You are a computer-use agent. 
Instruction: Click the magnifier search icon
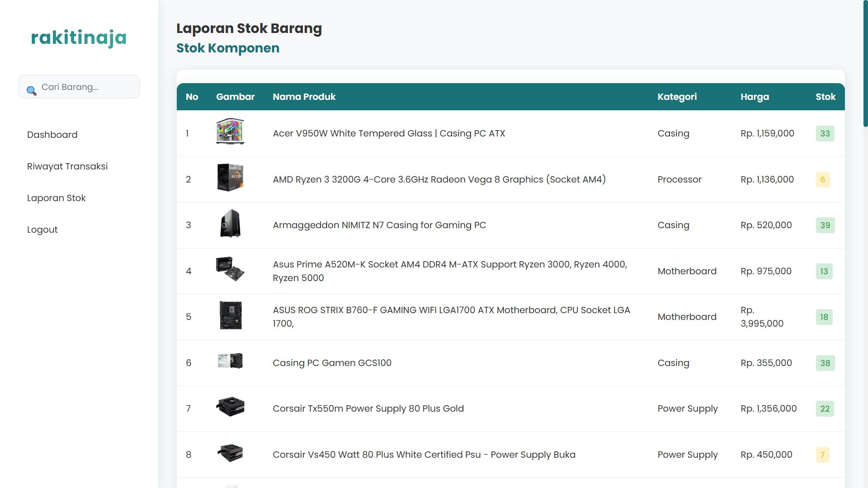[x=31, y=91]
